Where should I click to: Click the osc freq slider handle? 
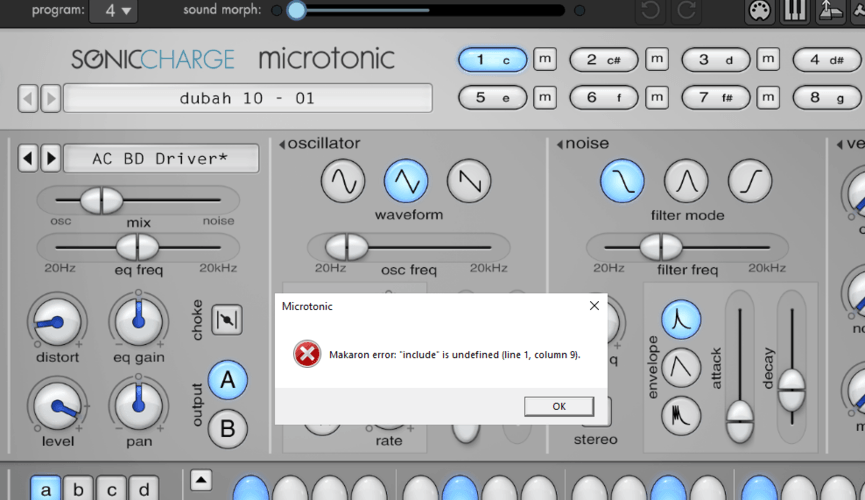point(346,247)
